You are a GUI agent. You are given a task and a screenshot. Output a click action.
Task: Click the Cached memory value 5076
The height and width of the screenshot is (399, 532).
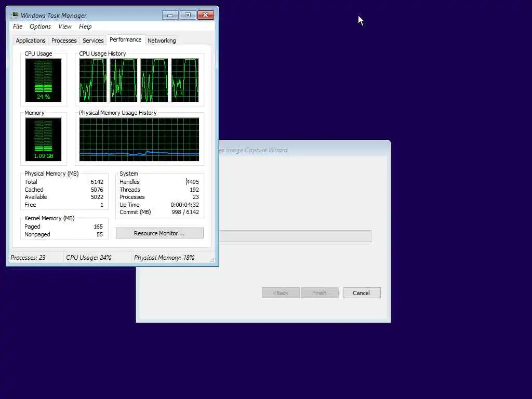pos(97,190)
